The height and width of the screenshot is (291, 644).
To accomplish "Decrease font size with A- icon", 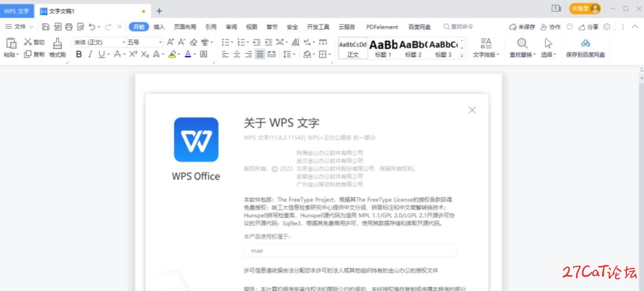I will pos(182,42).
